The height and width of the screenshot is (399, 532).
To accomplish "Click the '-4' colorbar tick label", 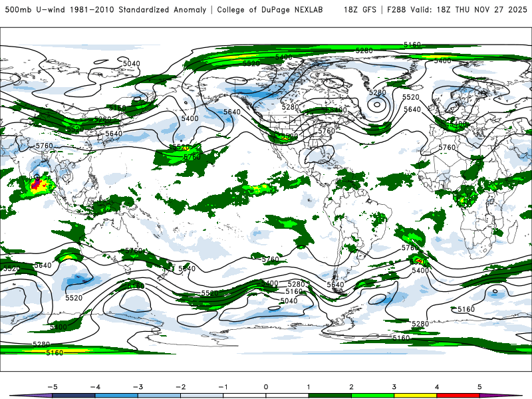I will [95, 387].
